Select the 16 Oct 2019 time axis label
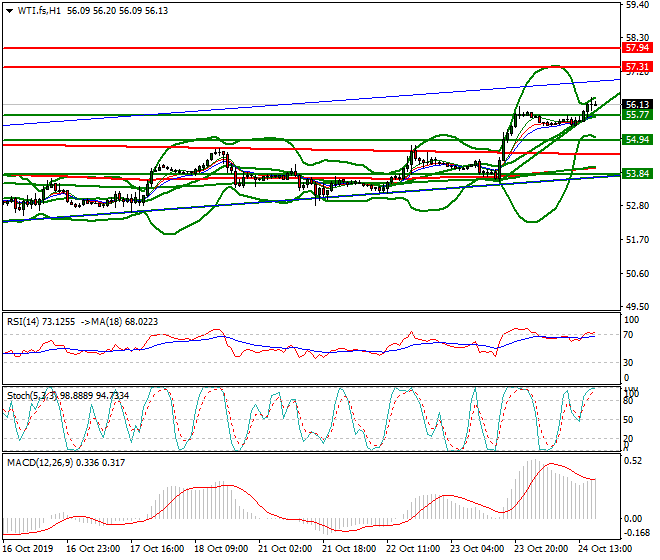Image resolution: width=660 pixels, height=560 pixels. click(x=28, y=549)
